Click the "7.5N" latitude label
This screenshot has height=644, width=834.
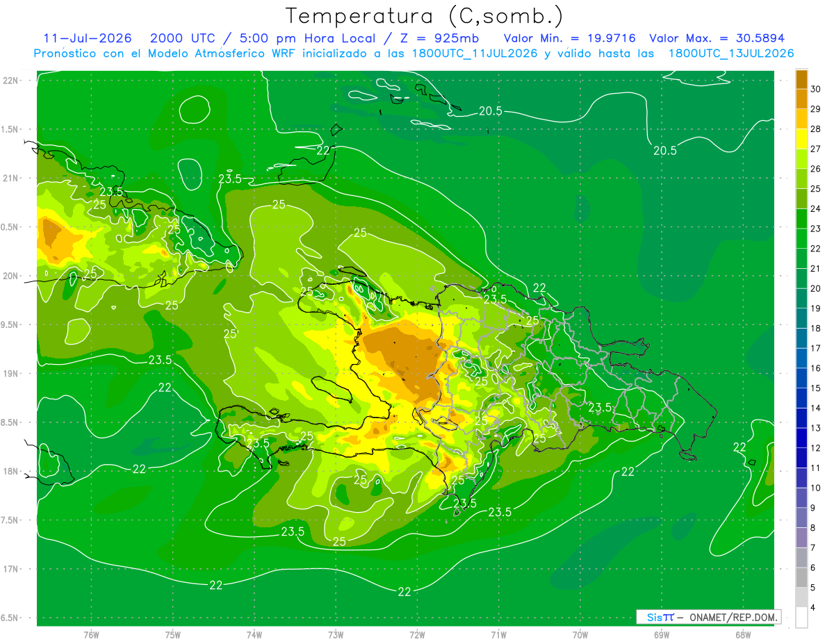tap(10, 520)
